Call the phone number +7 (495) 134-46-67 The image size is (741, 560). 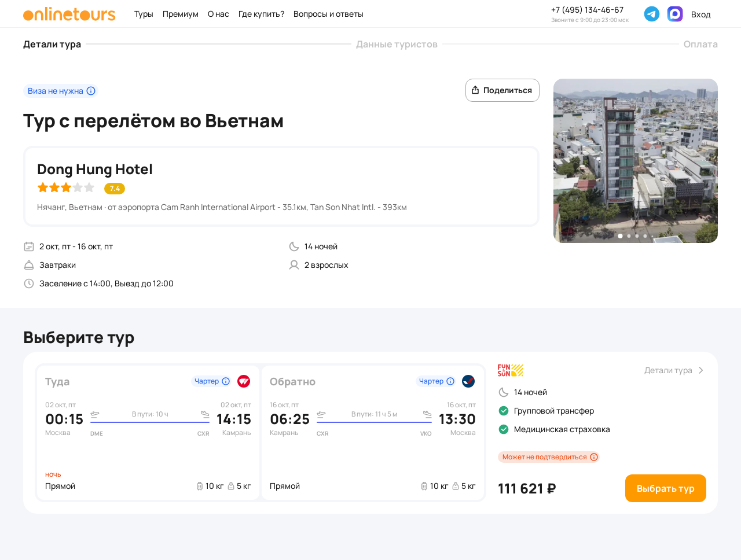587,10
